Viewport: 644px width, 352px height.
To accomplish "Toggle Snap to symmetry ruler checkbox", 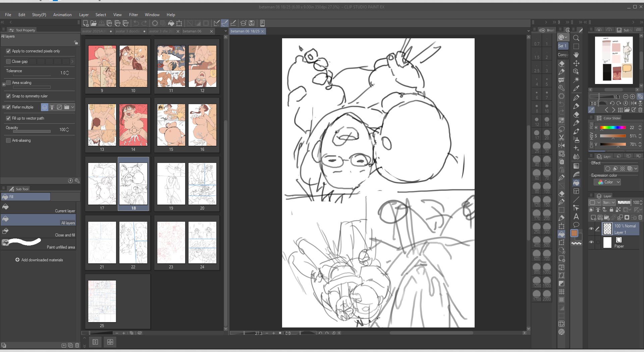I will coord(8,96).
